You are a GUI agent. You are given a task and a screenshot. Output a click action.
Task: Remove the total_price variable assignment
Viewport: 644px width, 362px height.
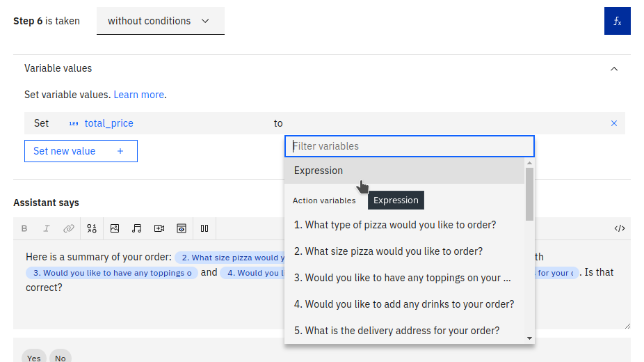[614, 123]
